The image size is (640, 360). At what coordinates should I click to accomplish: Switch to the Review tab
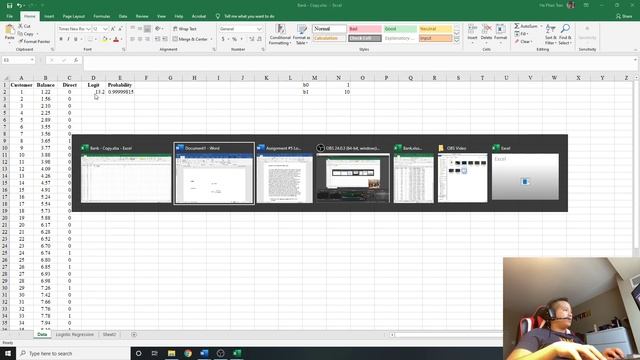click(142, 16)
